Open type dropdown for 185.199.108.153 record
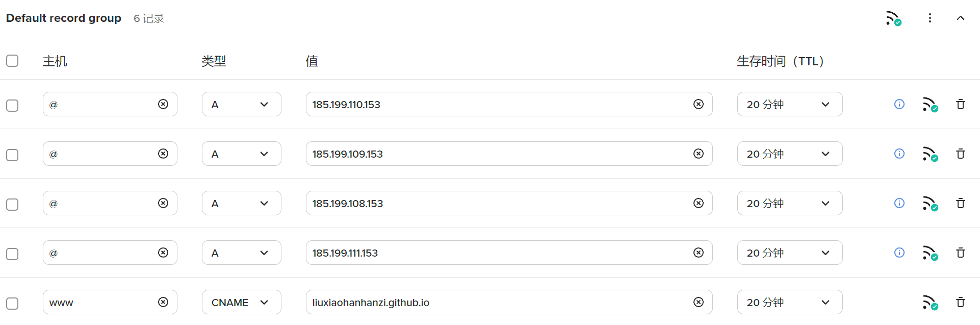The height and width of the screenshot is (325, 980). [241, 203]
